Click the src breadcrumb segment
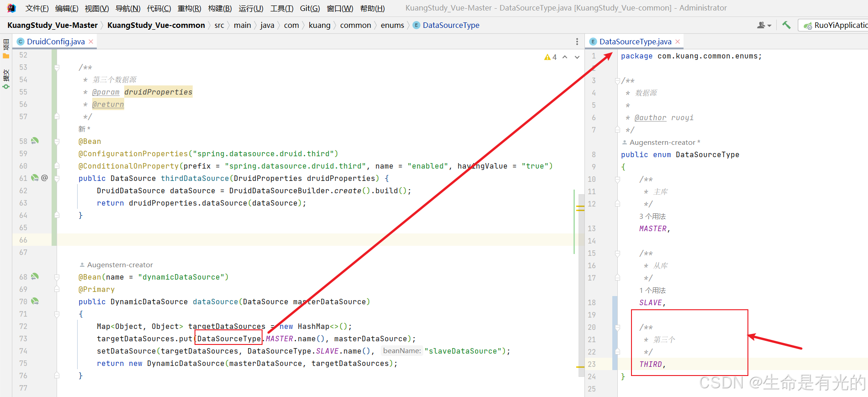 pyautogui.click(x=219, y=25)
